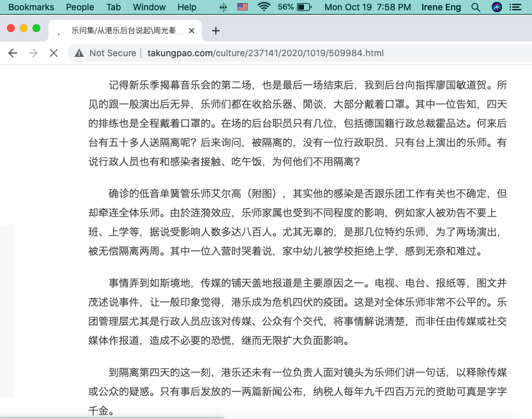Open the Notification Center list icon
Screen dimensions: 532x419
point(517,7)
